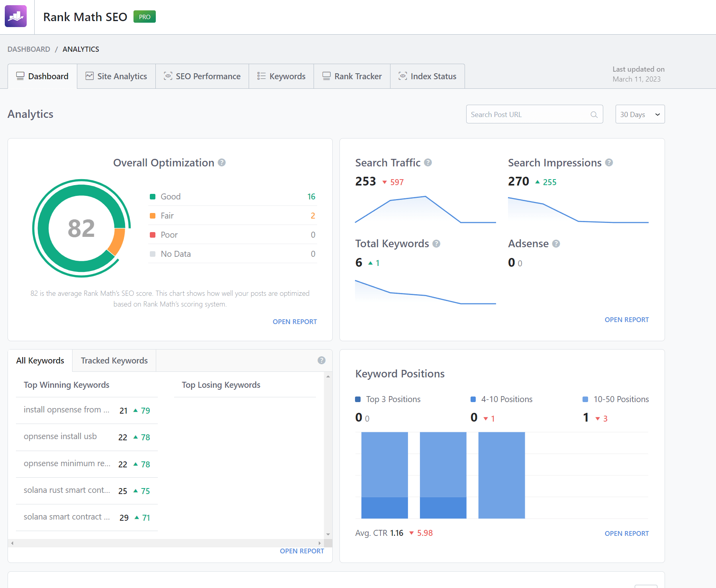This screenshot has height=588, width=716.
Task: Click the Site Analytics chart icon
Action: (90, 76)
